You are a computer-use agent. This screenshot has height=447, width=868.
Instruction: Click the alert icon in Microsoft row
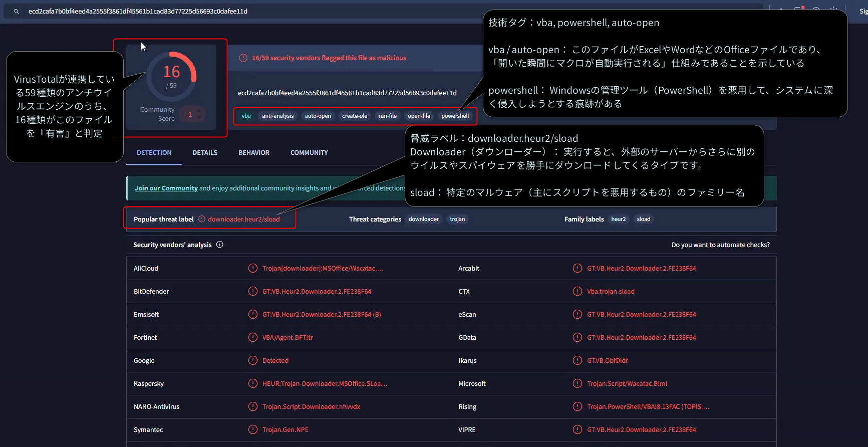click(577, 383)
